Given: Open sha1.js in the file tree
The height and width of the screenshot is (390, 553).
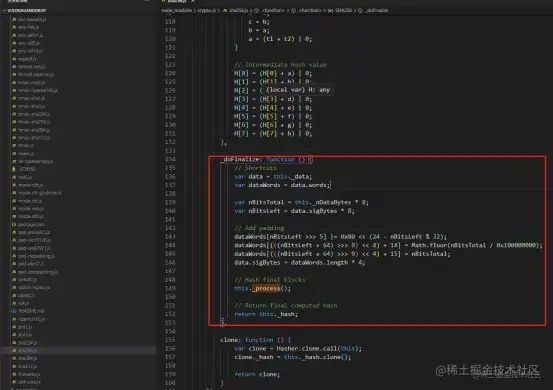Looking at the screenshot, I should coord(25,327).
